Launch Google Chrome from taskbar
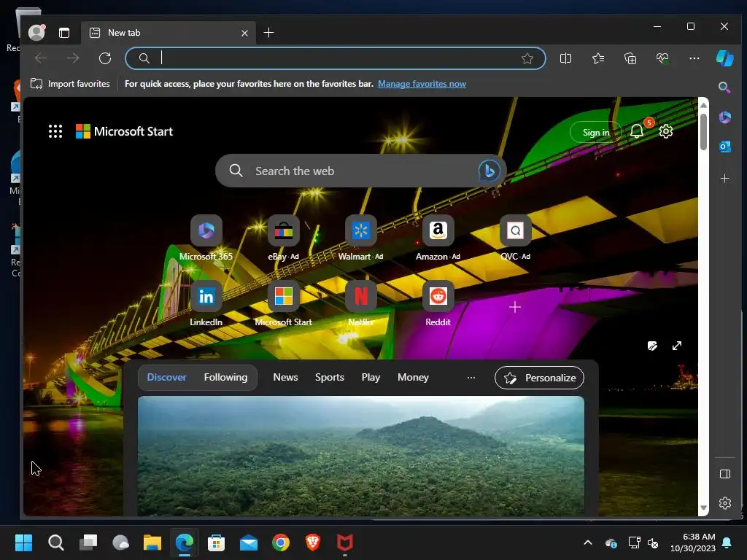Screen dimensions: 747x560 click(281, 542)
